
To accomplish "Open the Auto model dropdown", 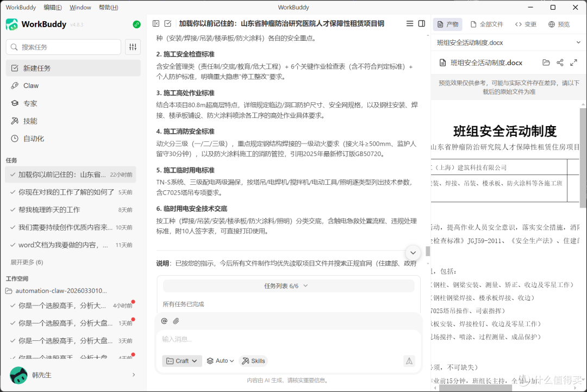I will [x=221, y=361].
